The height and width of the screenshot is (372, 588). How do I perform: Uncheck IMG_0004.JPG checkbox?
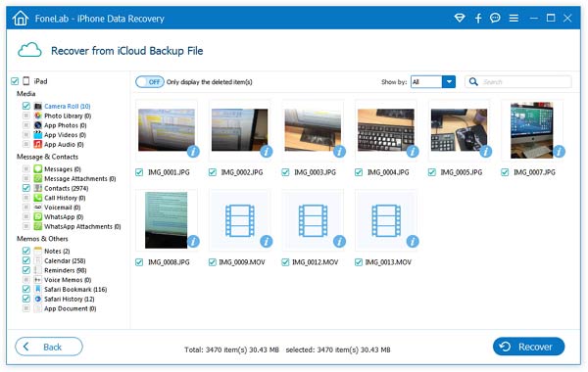[359, 172]
